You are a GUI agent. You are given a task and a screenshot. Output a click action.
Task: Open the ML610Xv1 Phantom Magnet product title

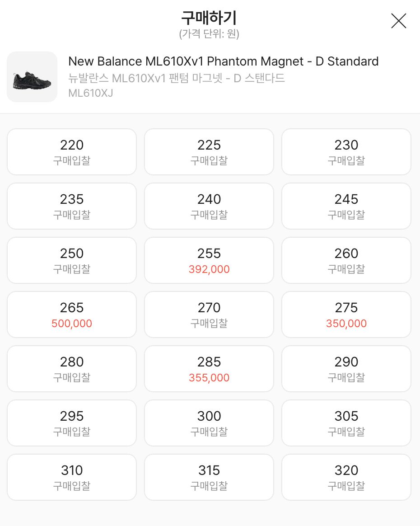pyautogui.click(x=224, y=61)
